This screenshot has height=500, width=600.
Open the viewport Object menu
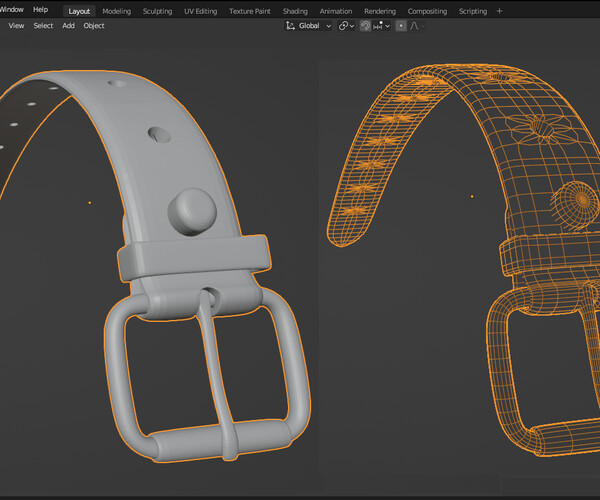pos(94,26)
